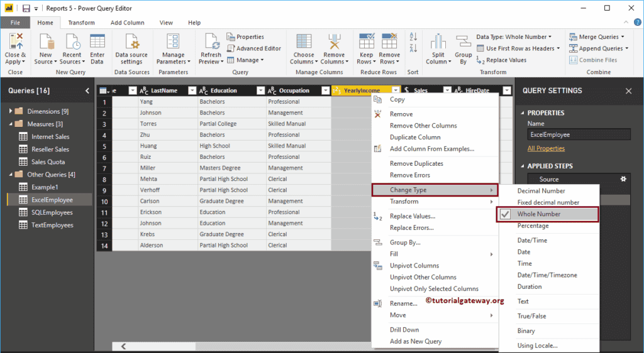Click the Remove Columns icon
Viewport: 644px width, 353px height.
[x=335, y=41]
